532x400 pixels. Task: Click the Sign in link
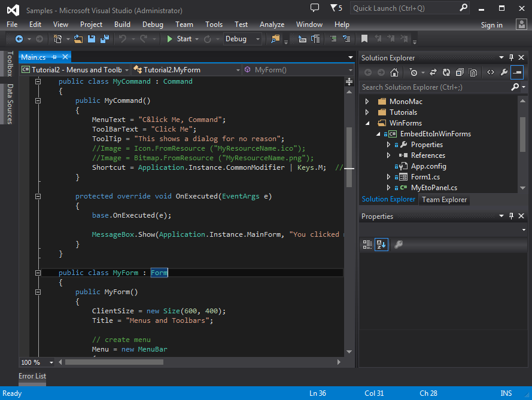491,25
